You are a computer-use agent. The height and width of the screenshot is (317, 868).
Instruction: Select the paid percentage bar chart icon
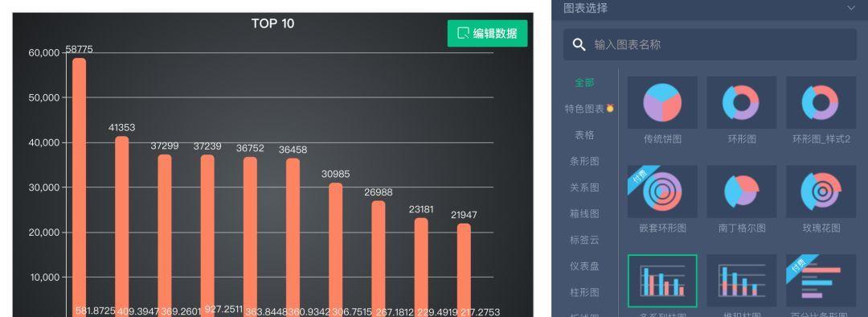821,281
